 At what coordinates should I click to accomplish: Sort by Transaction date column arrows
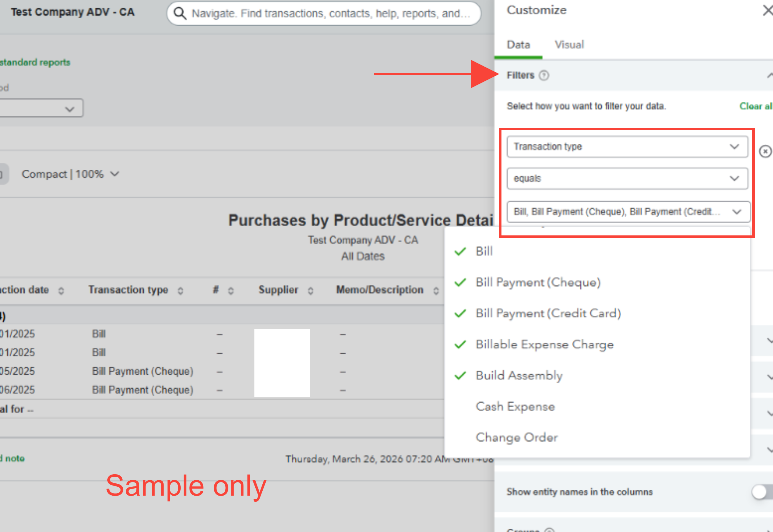tap(61, 291)
